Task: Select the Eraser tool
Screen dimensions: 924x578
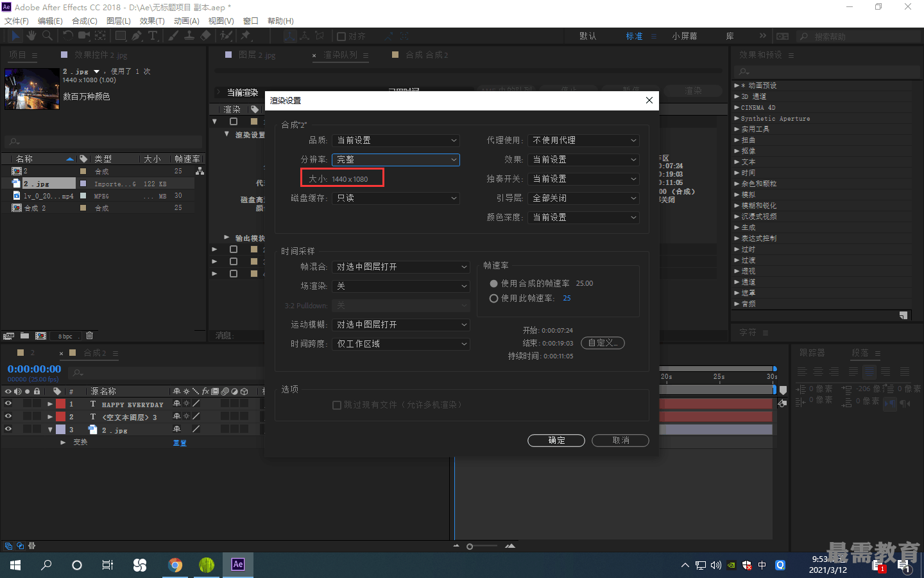Action: [205, 36]
